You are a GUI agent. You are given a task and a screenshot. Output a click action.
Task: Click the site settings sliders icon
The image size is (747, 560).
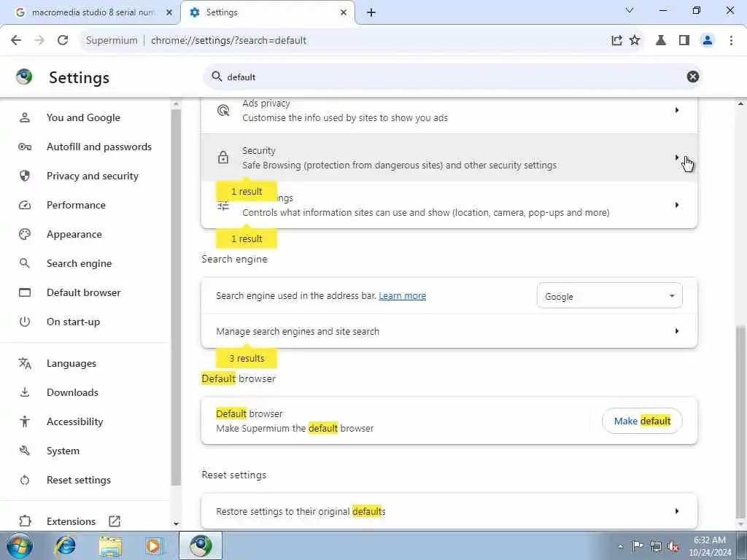coord(223,206)
